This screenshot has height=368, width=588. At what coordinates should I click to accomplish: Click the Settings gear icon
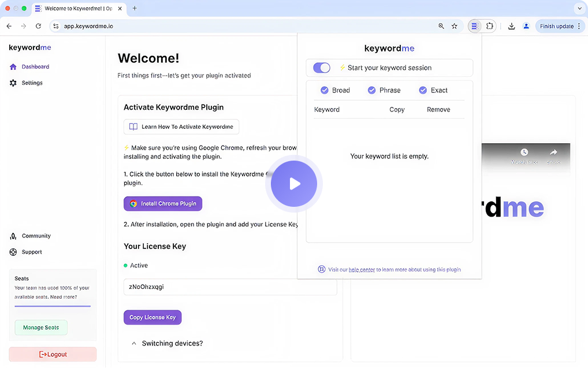pyautogui.click(x=13, y=83)
